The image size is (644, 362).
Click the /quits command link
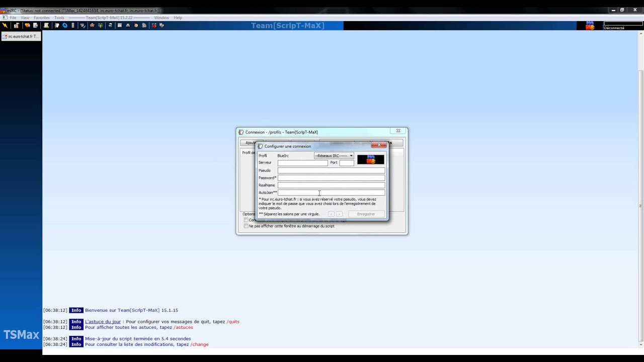point(233,322)
